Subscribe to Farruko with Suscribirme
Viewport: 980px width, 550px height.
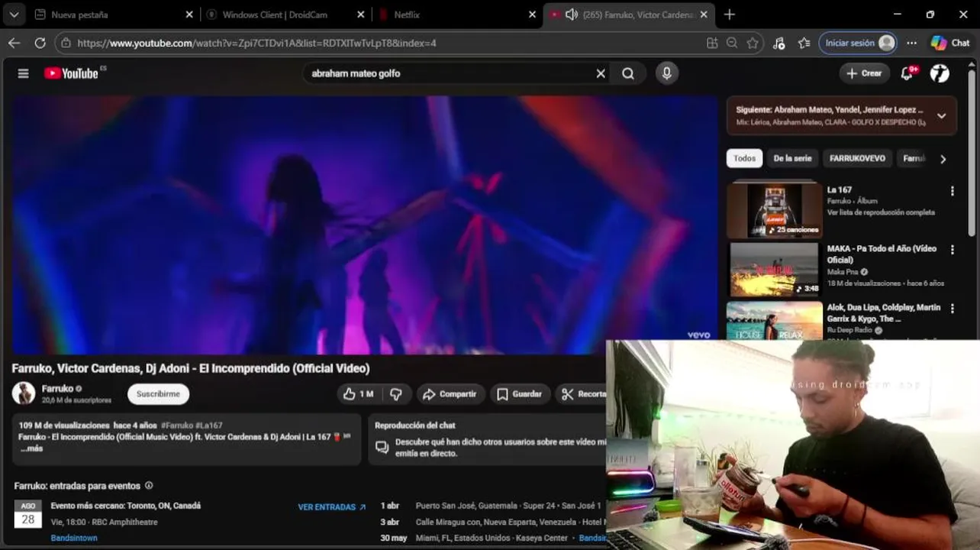coord(158,394)
